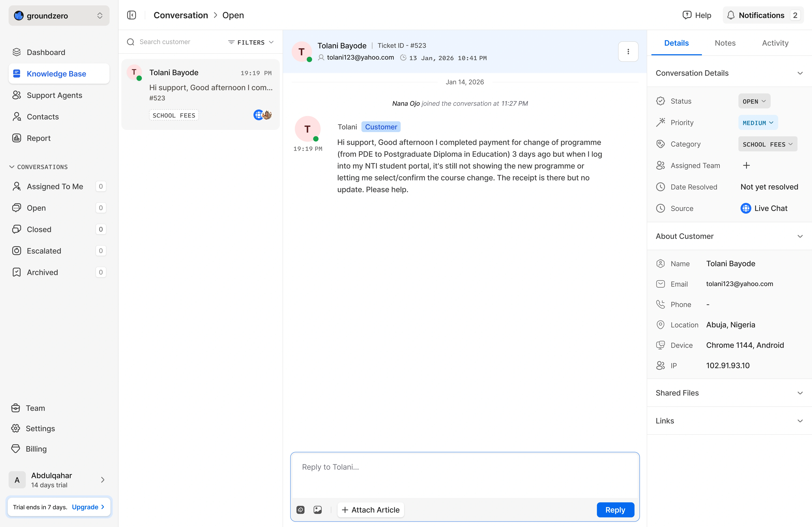Open the Dashboard from the sidebar
812x527 pixels.
pos(46,52)
